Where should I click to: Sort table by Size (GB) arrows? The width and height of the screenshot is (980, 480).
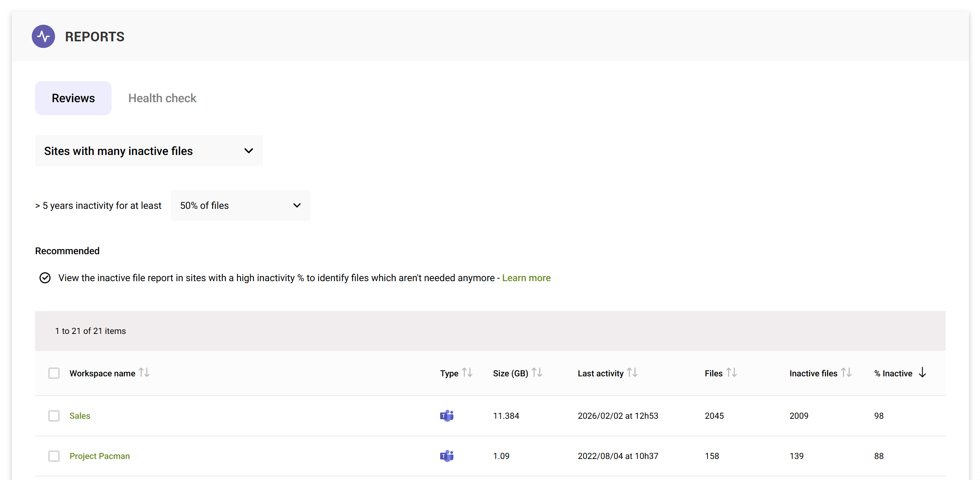(537, 372)
